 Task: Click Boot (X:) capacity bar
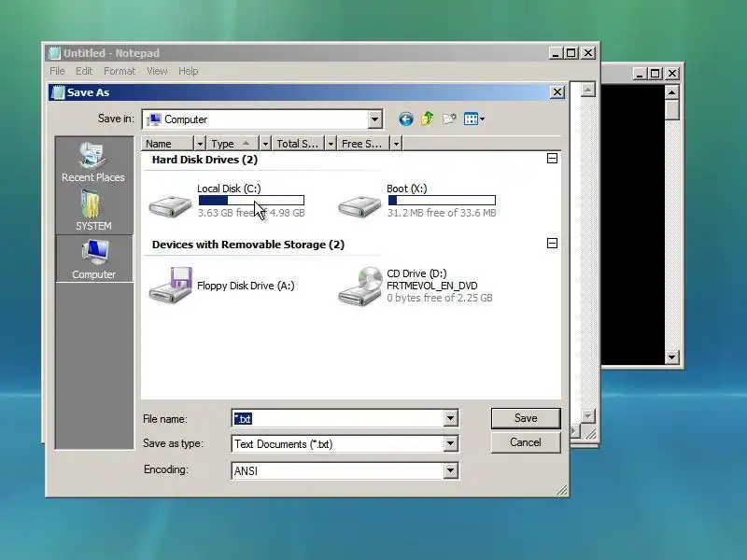click(442, 201)
